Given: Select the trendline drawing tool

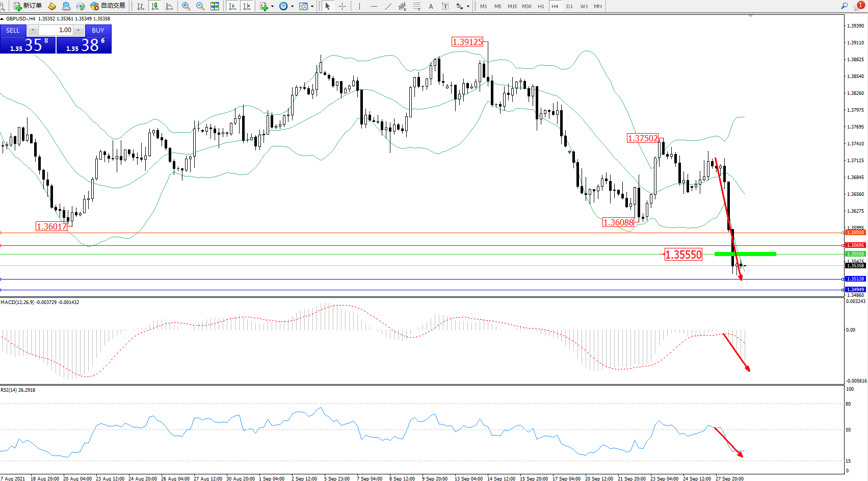Looking at the screenshot, I should click(x=388, y=6).
